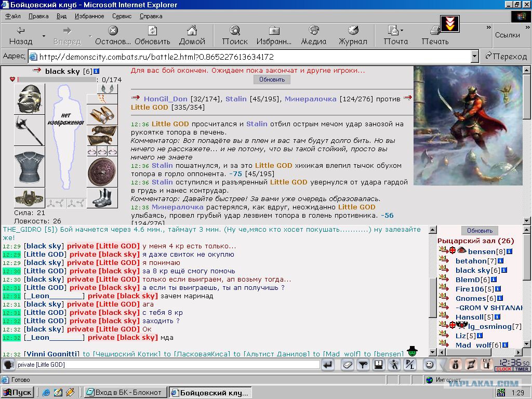
Task: Open the Сервис menu
Action: pos(122,16)
